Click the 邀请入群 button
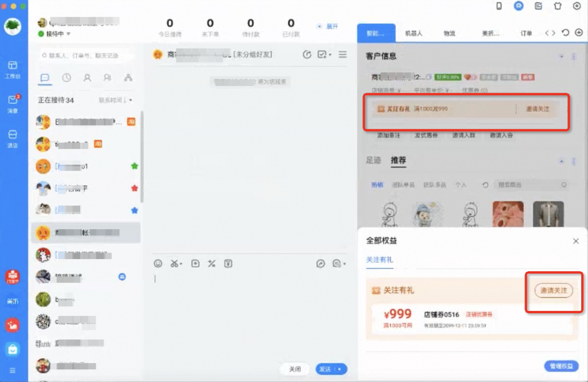588x382 pixels. 464,135
